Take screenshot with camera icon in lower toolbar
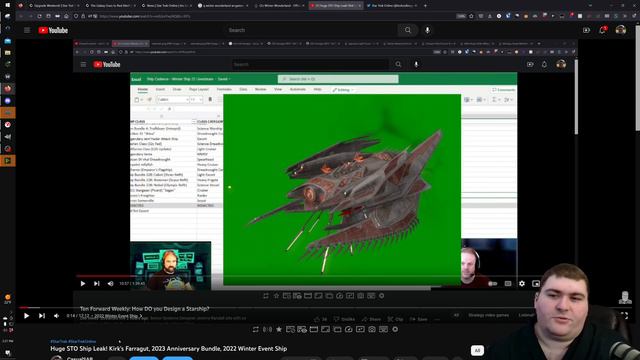The height and width of the screenshot is (360, 640). point(372,329)
